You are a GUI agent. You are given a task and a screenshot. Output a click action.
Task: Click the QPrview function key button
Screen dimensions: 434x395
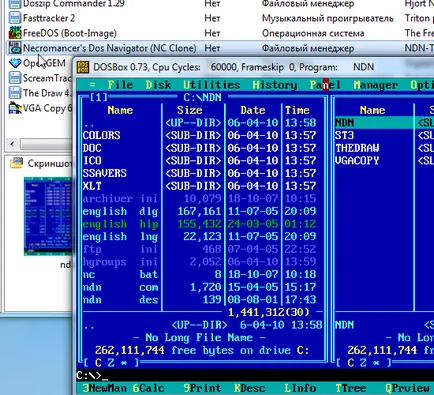[x=407, y=388]
